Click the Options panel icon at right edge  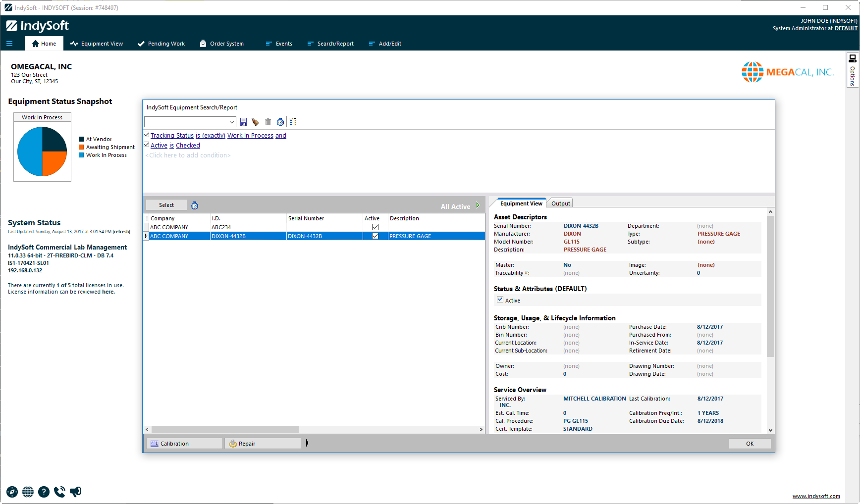click(x=853, y=70)
